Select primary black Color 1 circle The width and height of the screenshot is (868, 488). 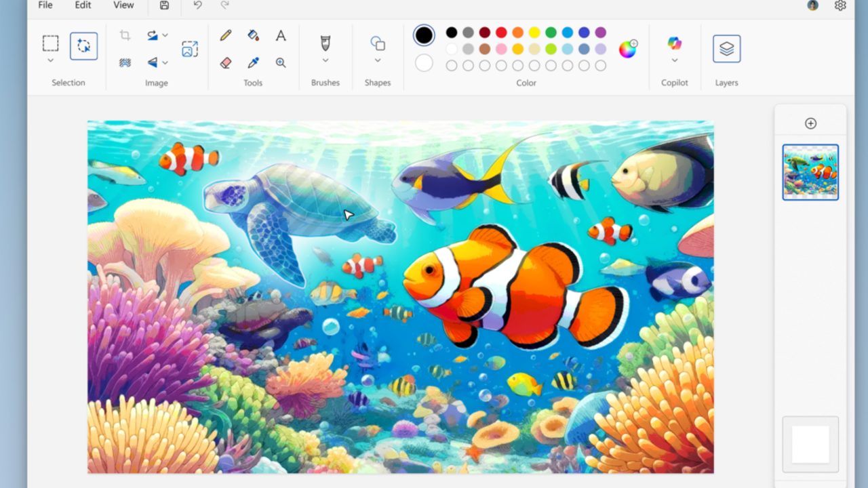[x=424, y=35]
